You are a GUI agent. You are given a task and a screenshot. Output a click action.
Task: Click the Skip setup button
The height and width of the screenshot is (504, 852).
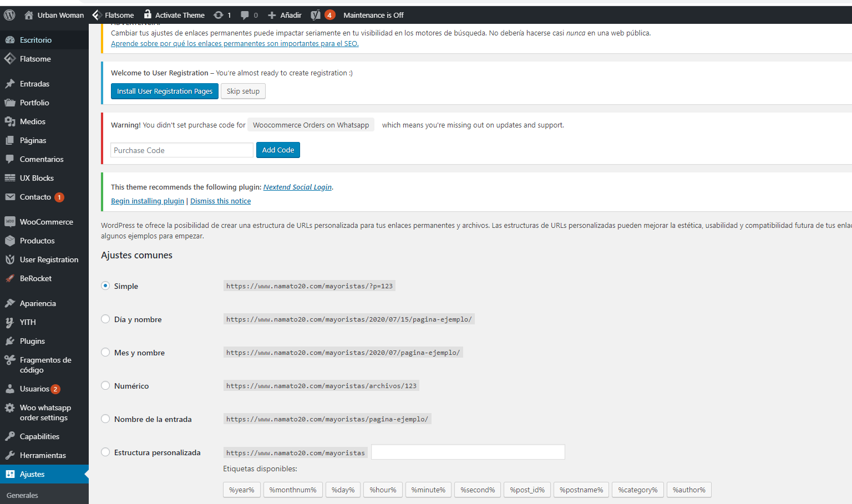(243, 91)
